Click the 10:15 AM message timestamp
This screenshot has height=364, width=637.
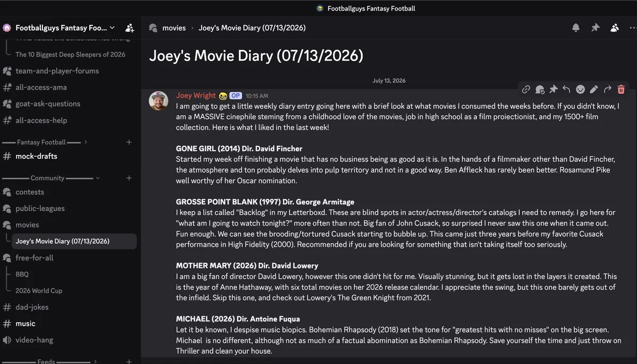pyautogui.click(x=257, y=96)
